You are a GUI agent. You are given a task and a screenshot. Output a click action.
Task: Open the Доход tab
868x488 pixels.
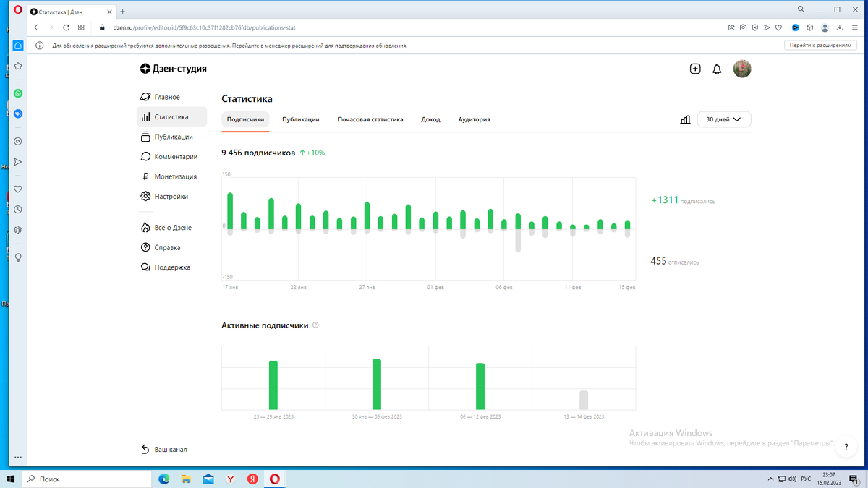(430, 119)
